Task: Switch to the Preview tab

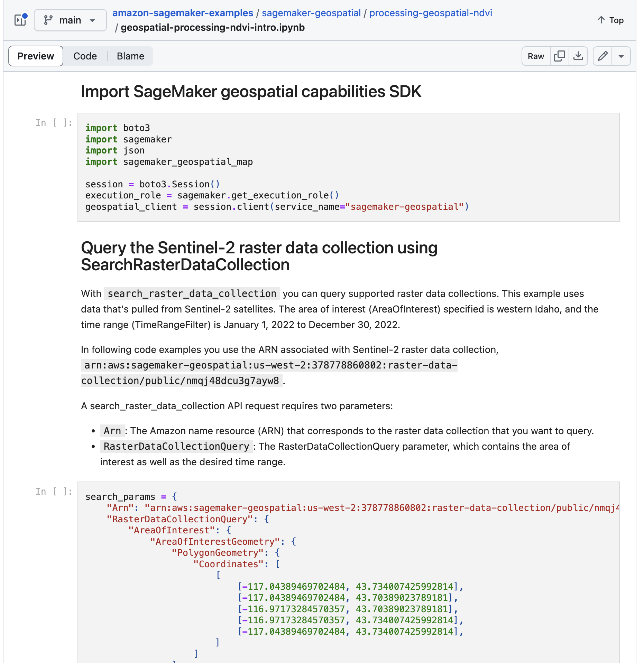Action: (x=36, y=56)
